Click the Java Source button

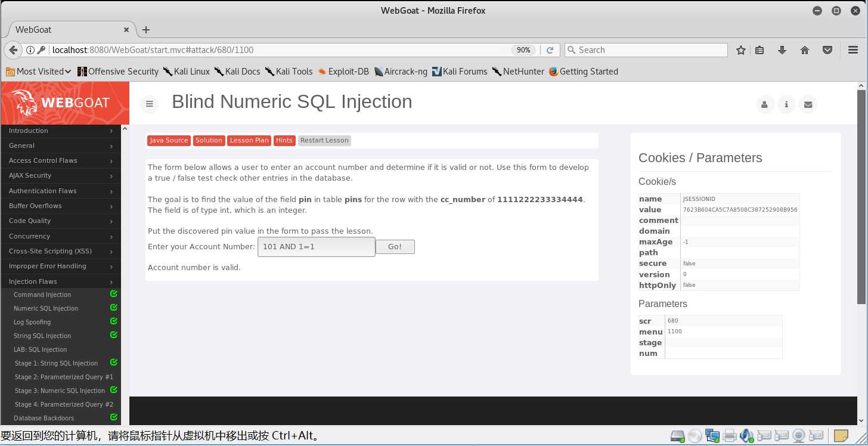click(x=169, y=140)
